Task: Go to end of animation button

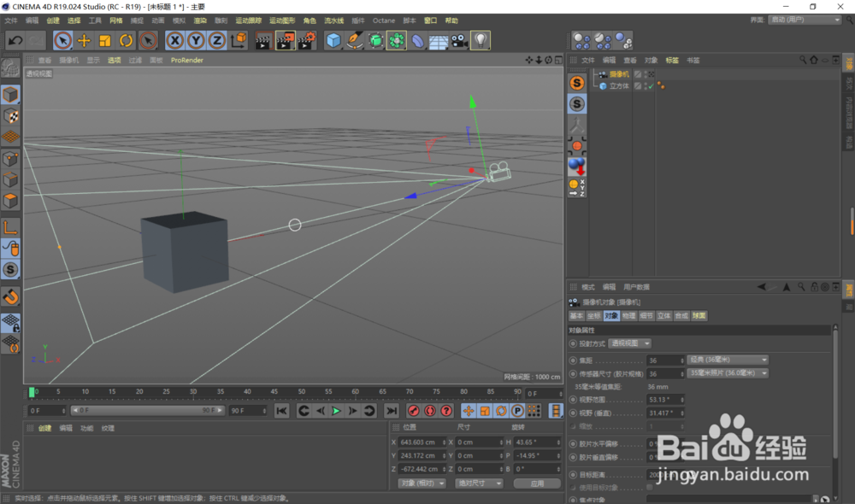Action: (391, 412)
